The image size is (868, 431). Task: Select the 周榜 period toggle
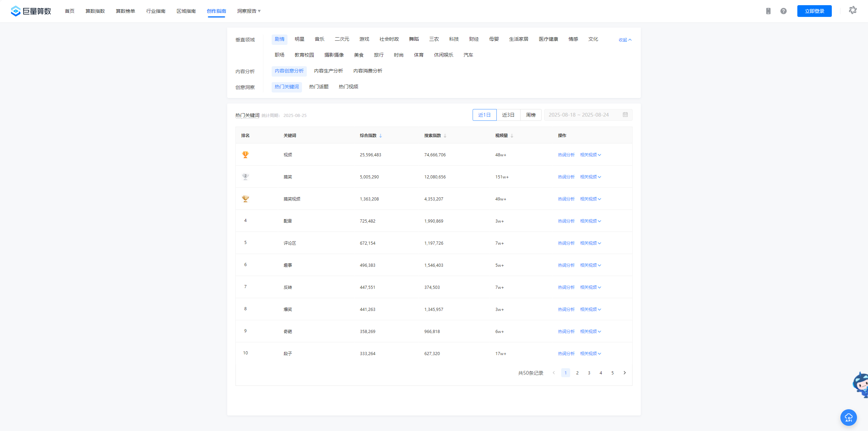[x=531, y=115]
